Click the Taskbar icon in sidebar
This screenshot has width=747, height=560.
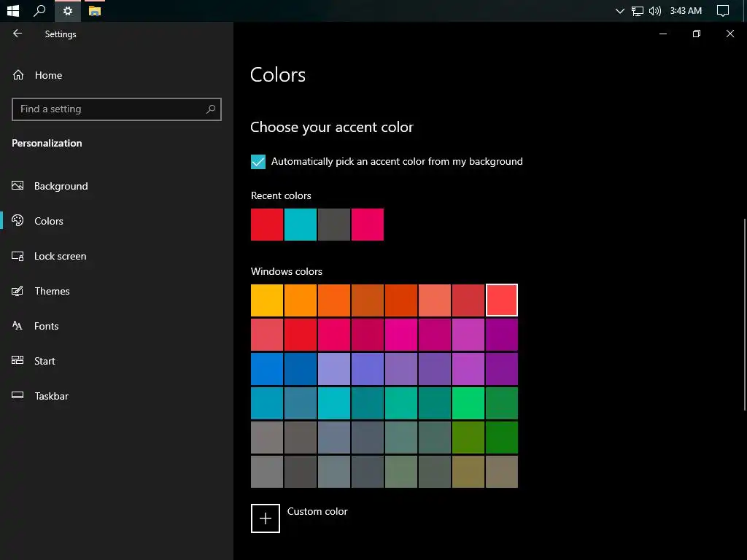18,395
